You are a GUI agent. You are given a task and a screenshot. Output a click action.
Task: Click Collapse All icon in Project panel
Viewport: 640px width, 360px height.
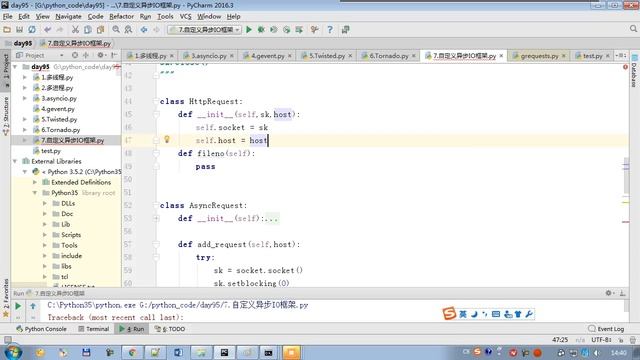pos(86,55)
